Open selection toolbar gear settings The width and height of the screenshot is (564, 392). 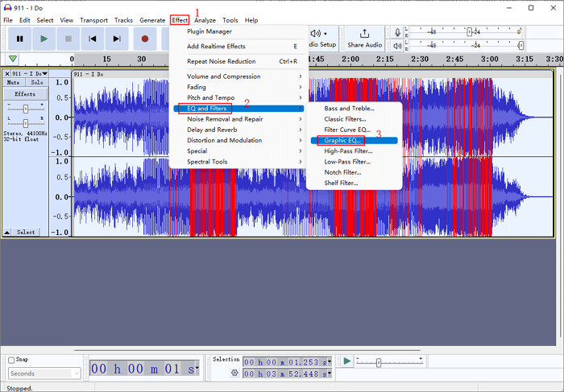click(x=234, y=373)
